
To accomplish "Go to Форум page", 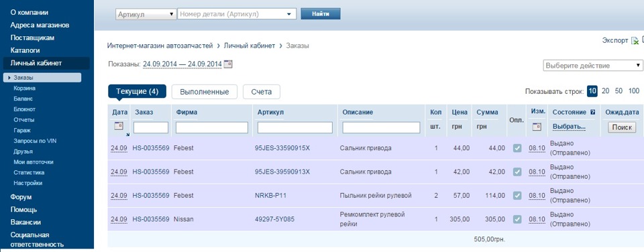I will point(21,197).
